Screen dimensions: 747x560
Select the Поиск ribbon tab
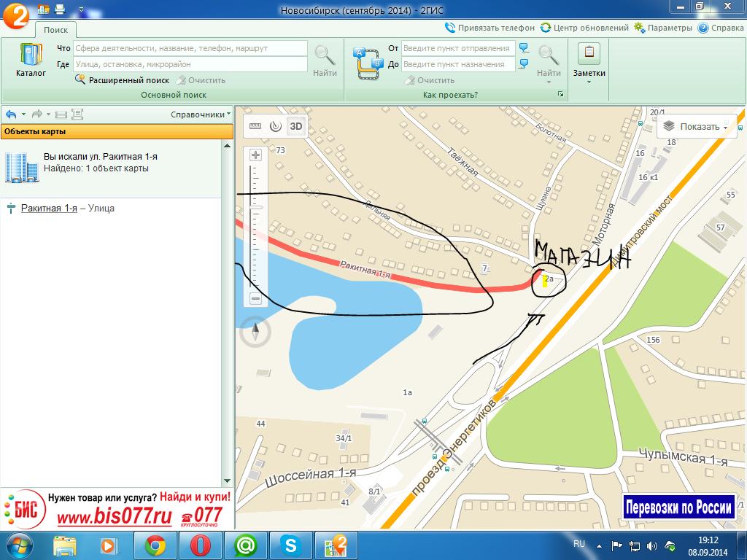click(x=55, y=30)
